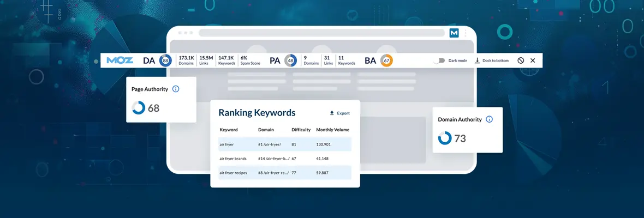The image size is (644, 218).
Task: Open the browser three-dot menu
Action: pos(466,33)
